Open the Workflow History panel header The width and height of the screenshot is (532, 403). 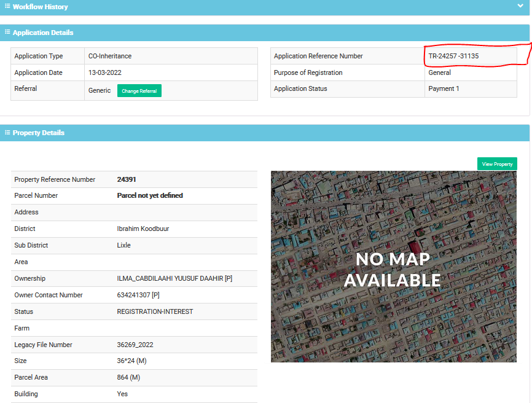coord(265,7)
